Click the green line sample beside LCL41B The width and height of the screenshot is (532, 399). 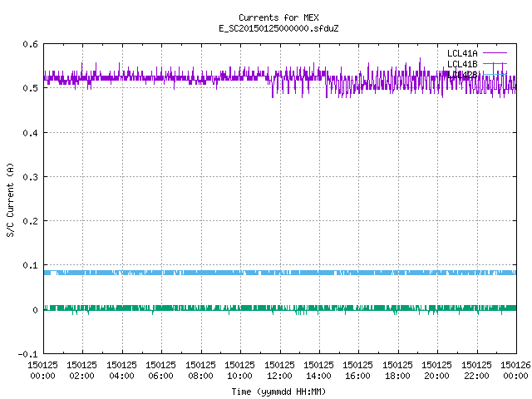click(495, 63)
